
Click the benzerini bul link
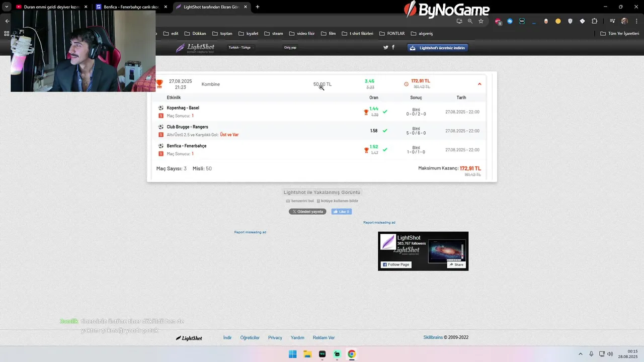click(300, 201)
